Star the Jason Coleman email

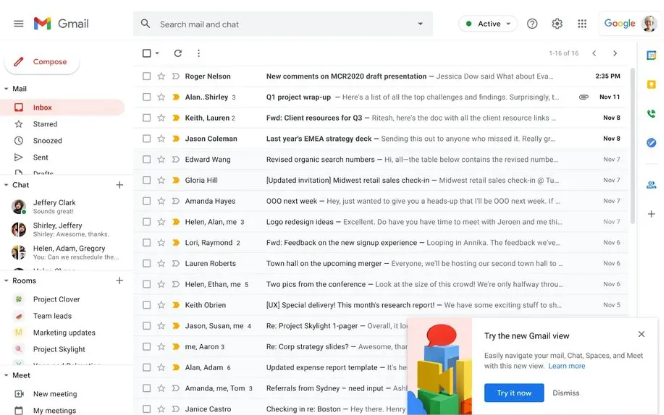click(x=161, y=138)
